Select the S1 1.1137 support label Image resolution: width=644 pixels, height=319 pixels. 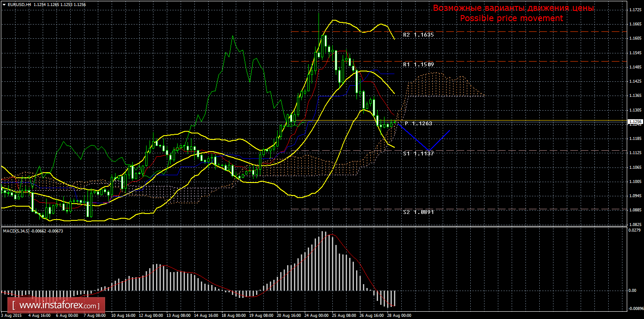point(418,153)
